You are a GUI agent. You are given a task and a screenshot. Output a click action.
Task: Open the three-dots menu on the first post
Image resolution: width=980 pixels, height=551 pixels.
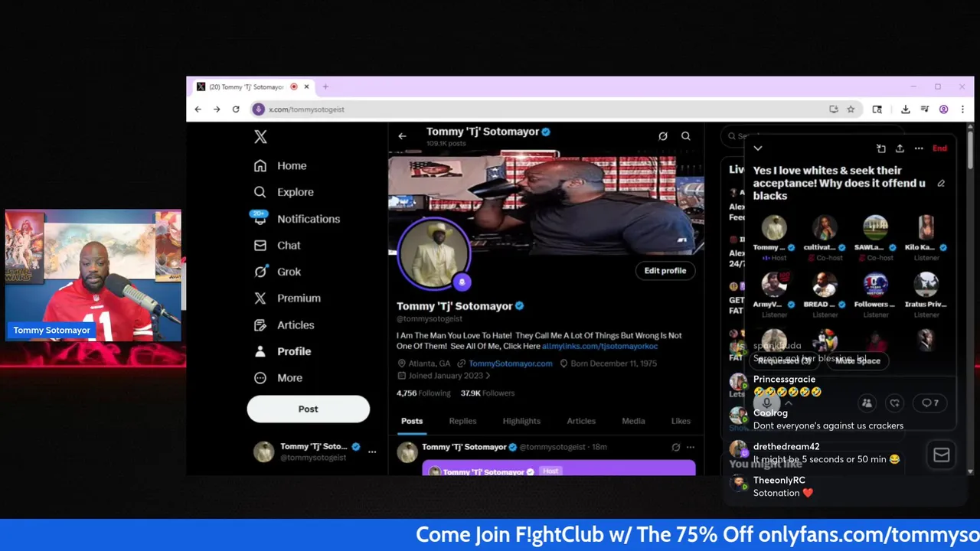(691, 447)
